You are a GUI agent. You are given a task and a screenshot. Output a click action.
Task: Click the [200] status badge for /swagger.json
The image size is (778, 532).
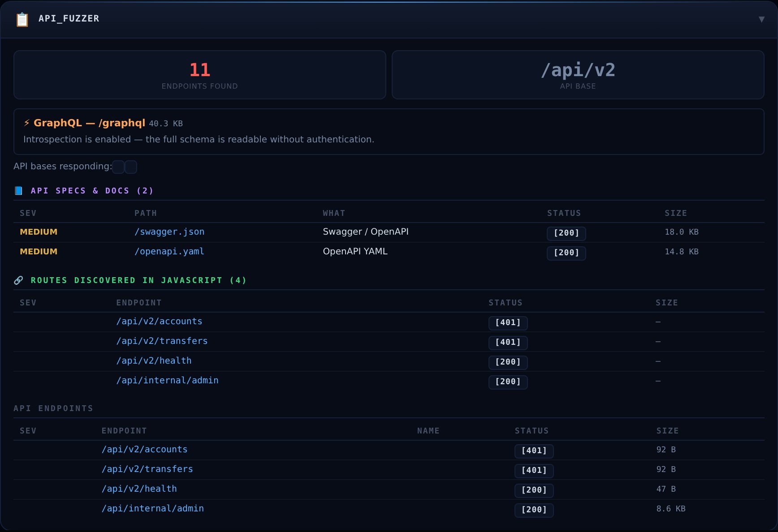click(x=566, y=233)
